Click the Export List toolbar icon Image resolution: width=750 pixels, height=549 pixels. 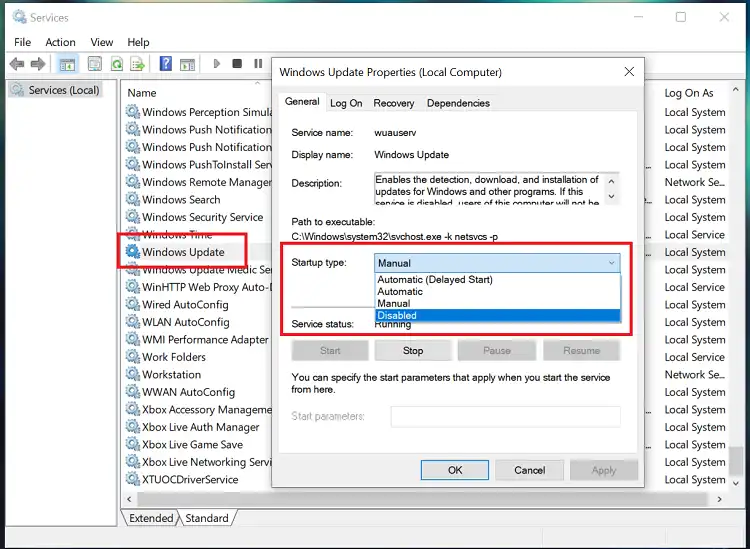pos(138,64)
